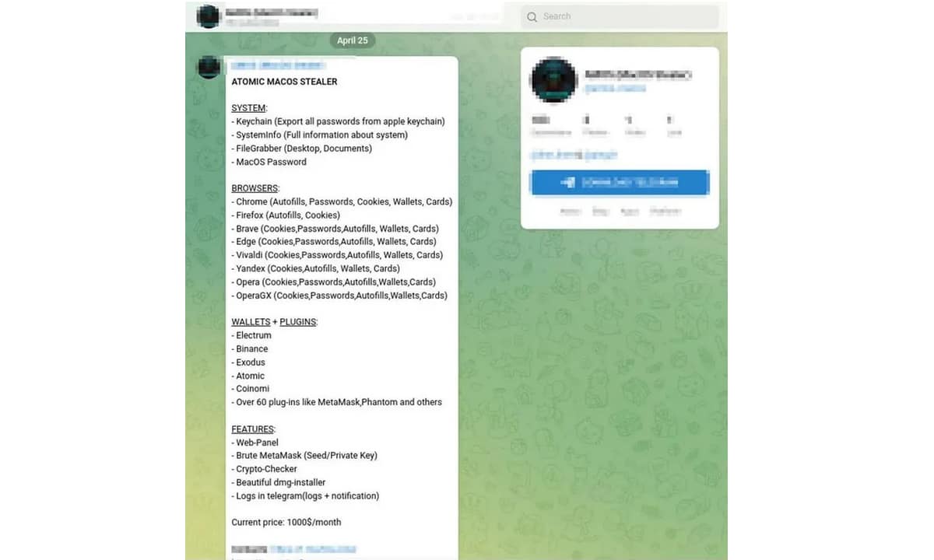The image size is (934, 560).
Task: Open the first footer link under the blue button
Action: tap(570, 212)
